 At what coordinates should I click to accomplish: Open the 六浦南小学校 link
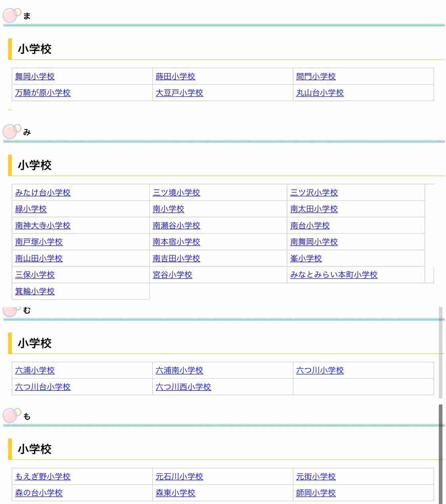179,370
